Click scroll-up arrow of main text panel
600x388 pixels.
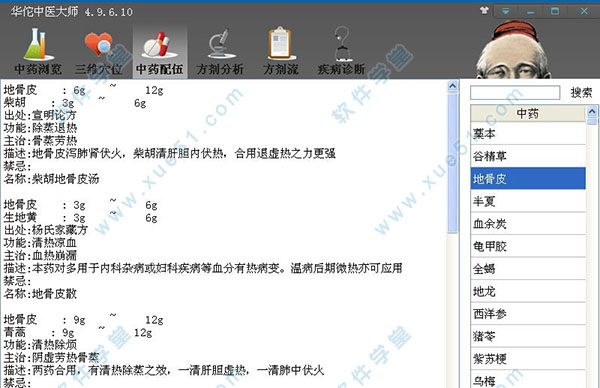pos(452,86)
